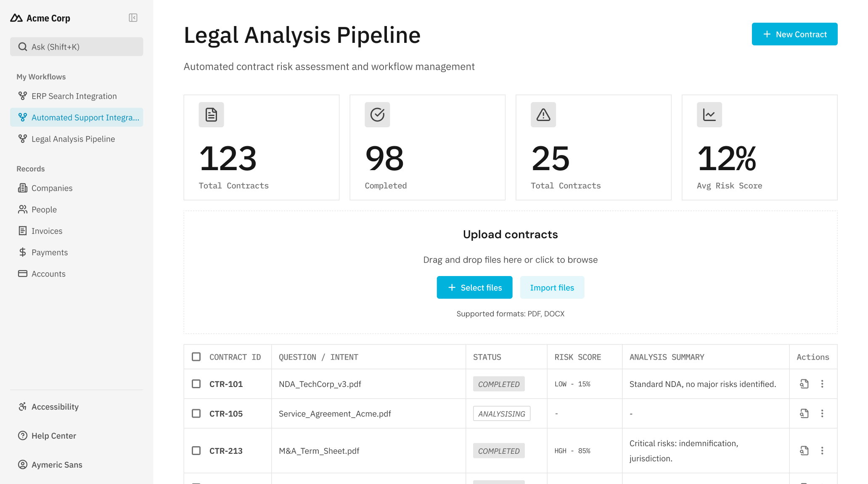The image size is (868, 484).
Task: Click the Ask search field
Action: pos(77,47)
